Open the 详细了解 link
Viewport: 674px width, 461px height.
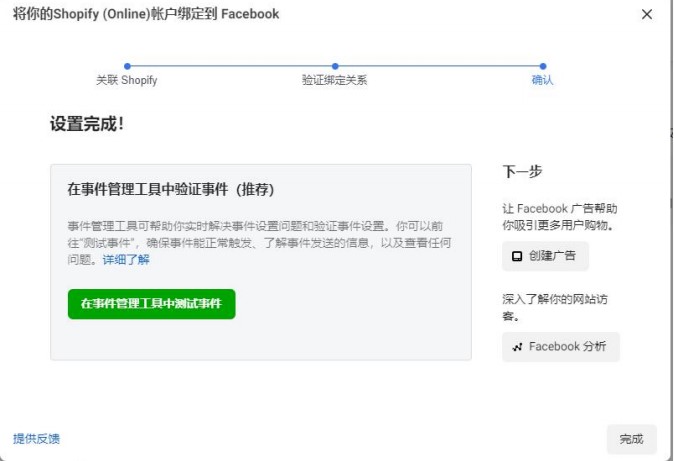pyautogui.click(x=126, y=259)
